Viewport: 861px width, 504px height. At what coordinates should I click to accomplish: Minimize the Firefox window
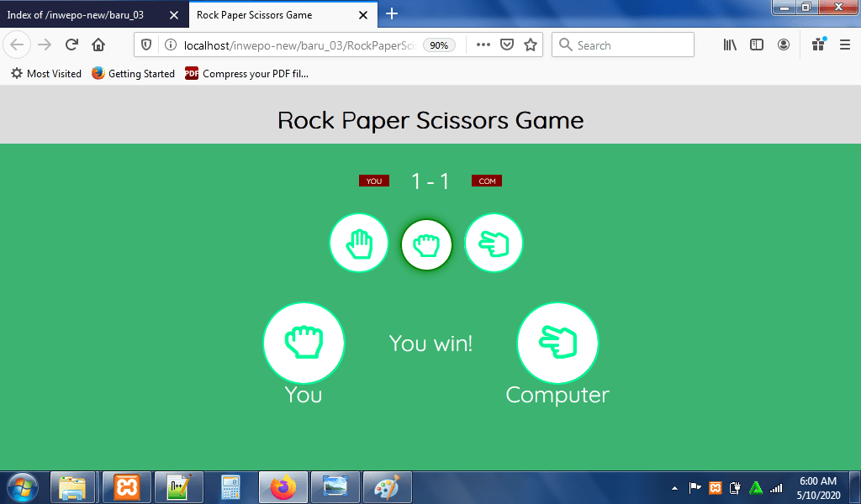click(784, 7)
